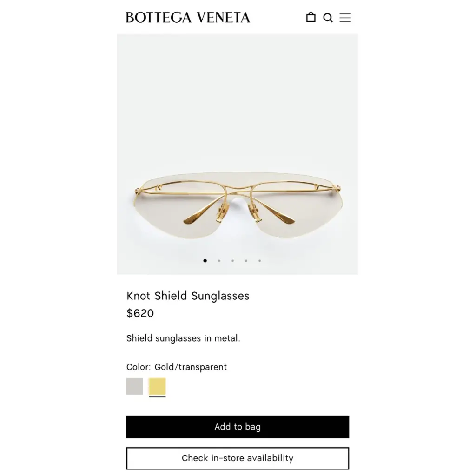
Task: Click the Color: Gold/transparent label
Action: click(177, 367)
